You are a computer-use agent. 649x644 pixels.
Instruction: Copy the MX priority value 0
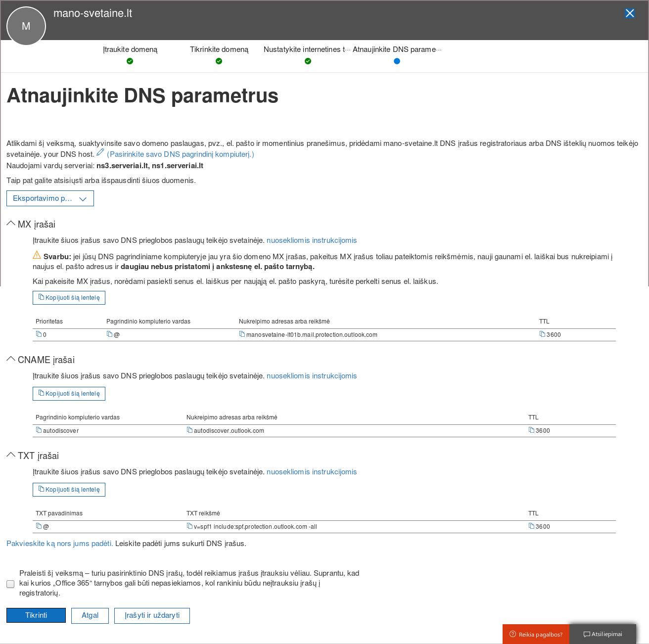pyautogui.click(x=39, y=334)
